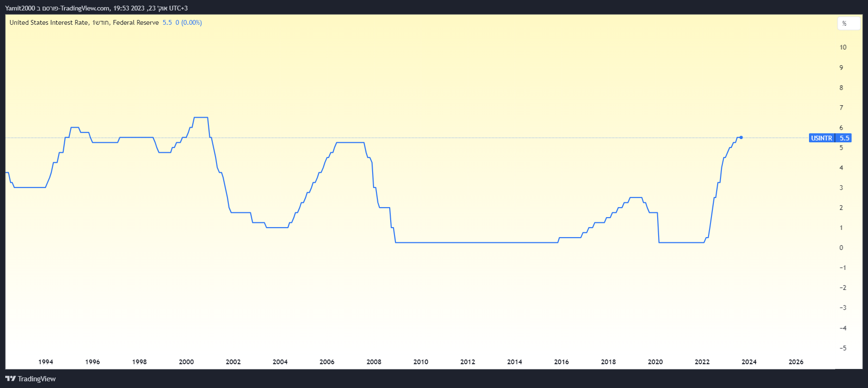Image resolution: width=868 pixels, height=388 pixels.
Task: Click the blue last-value dot on the line
Action: pyautogui.click(x=741, y=138)
